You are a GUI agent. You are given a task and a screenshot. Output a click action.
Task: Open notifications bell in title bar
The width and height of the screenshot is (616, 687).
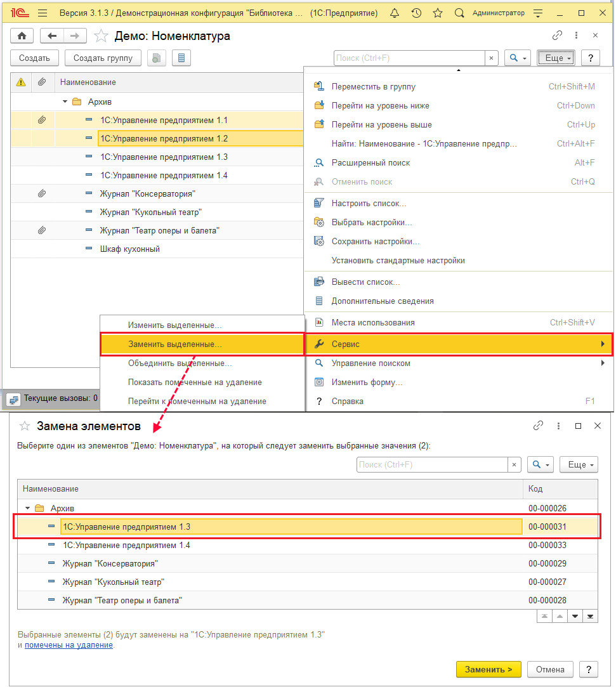point(395,13)
